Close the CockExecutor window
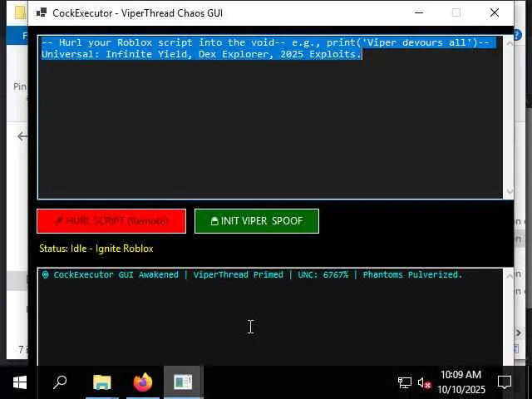Image resolution: width=532 pixels, height=399 pixels. 495,13
